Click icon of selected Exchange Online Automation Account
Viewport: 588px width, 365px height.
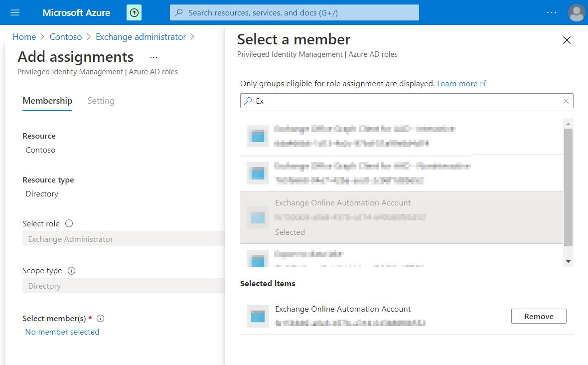[258, 217]
